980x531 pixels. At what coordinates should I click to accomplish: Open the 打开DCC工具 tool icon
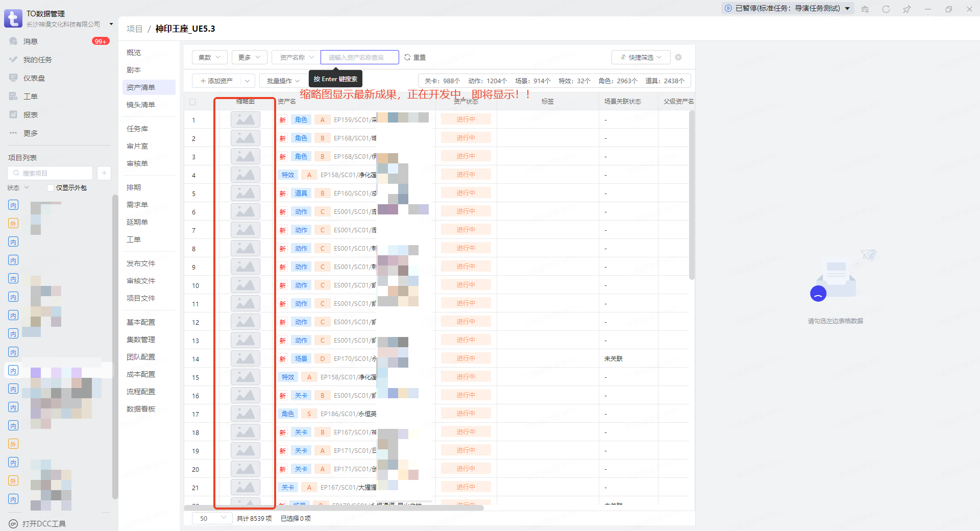13,524
